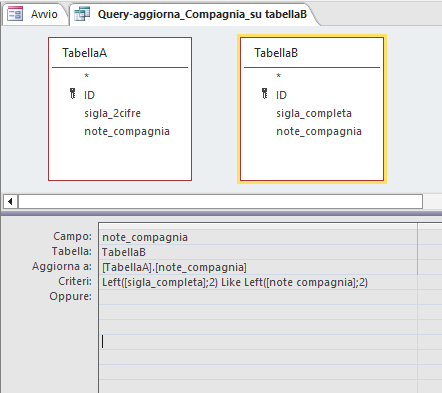Select the primary key icon in TabellaA
Viewport: 442px width, 393px height.
72,94
